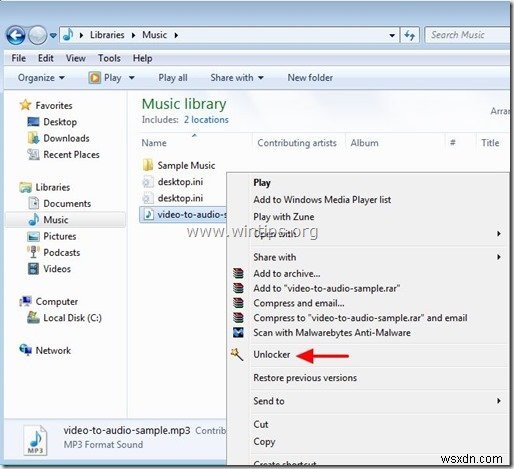Click the Local Disk (C:) drive icon

pos(33,317)
